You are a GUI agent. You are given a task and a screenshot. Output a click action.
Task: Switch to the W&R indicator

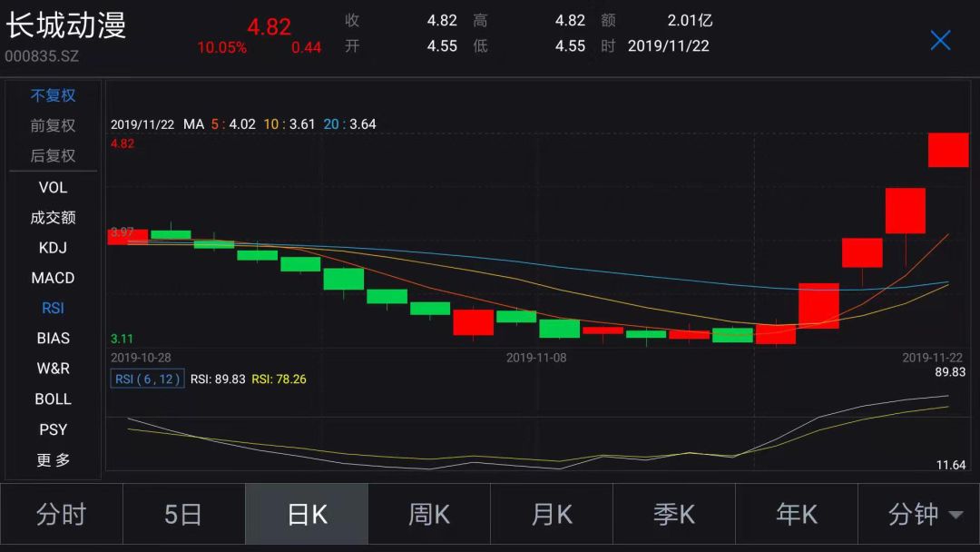[x=54, y=369]
